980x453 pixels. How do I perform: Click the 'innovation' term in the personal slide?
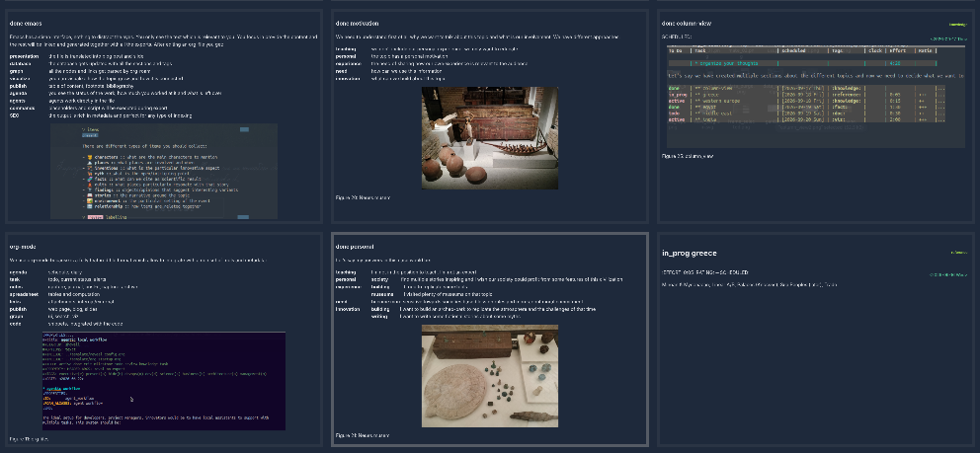tap(348, 309)
